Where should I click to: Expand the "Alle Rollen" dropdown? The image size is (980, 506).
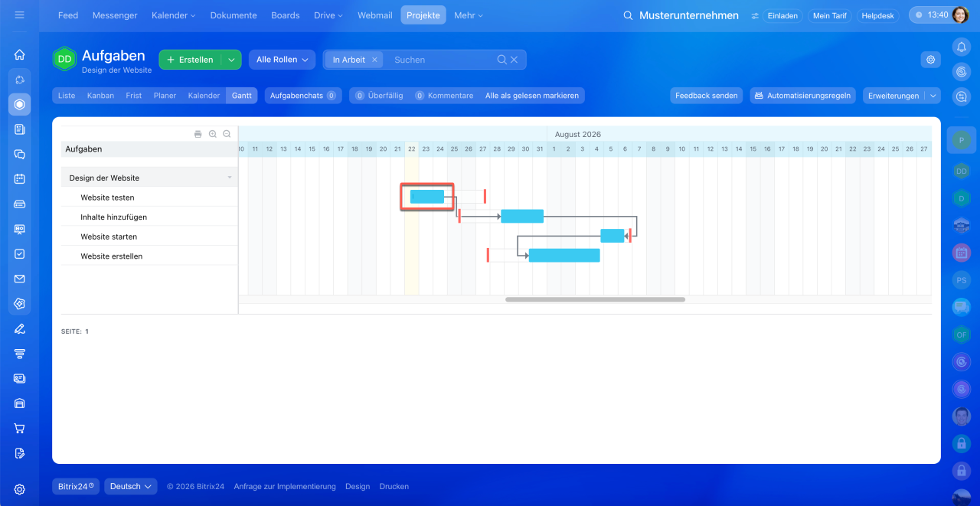coord(282,60)
